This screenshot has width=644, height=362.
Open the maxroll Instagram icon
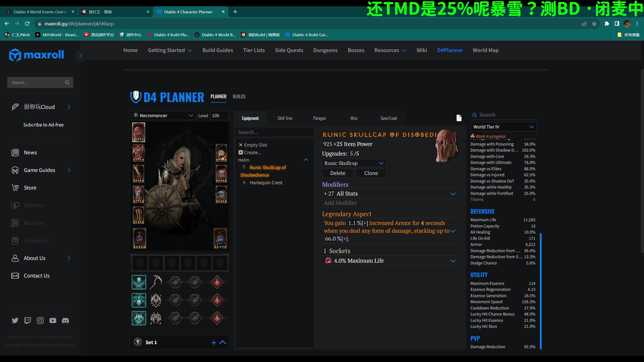40,321
